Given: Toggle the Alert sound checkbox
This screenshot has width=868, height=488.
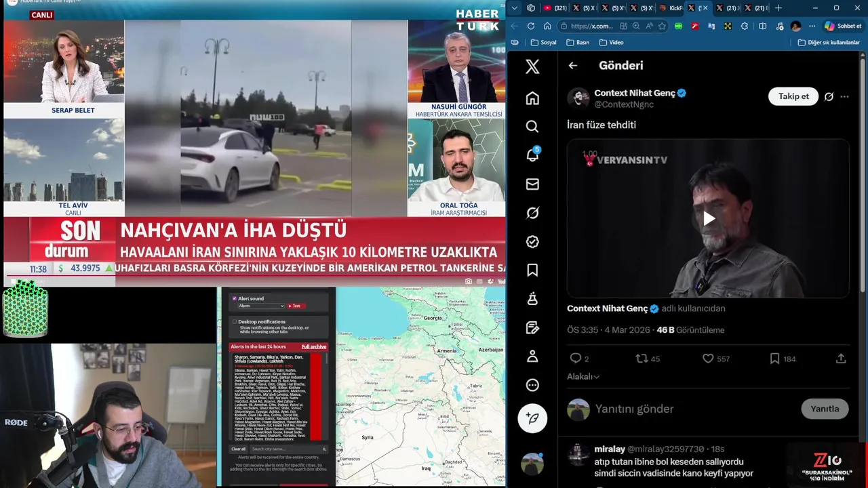Looking at the screenshot, I should tap(235, 298).
